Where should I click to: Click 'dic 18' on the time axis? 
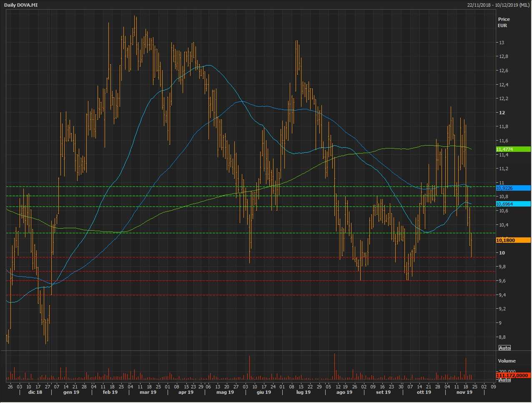35,392
